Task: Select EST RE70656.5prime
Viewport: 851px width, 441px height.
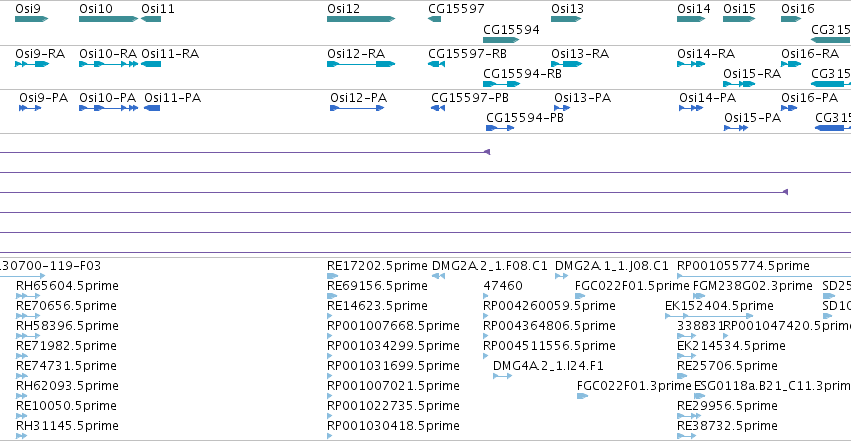Action: point(66,305)
